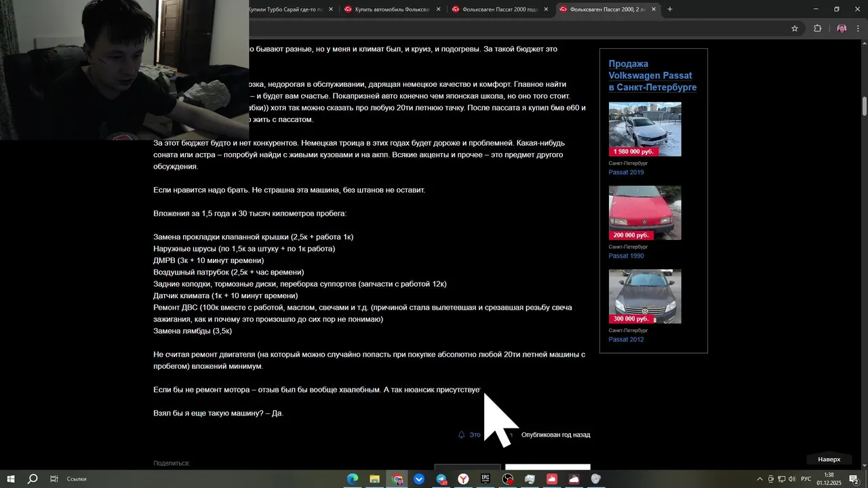
Task: Open the volume control in system tray
Action: (x=791, y=479)
